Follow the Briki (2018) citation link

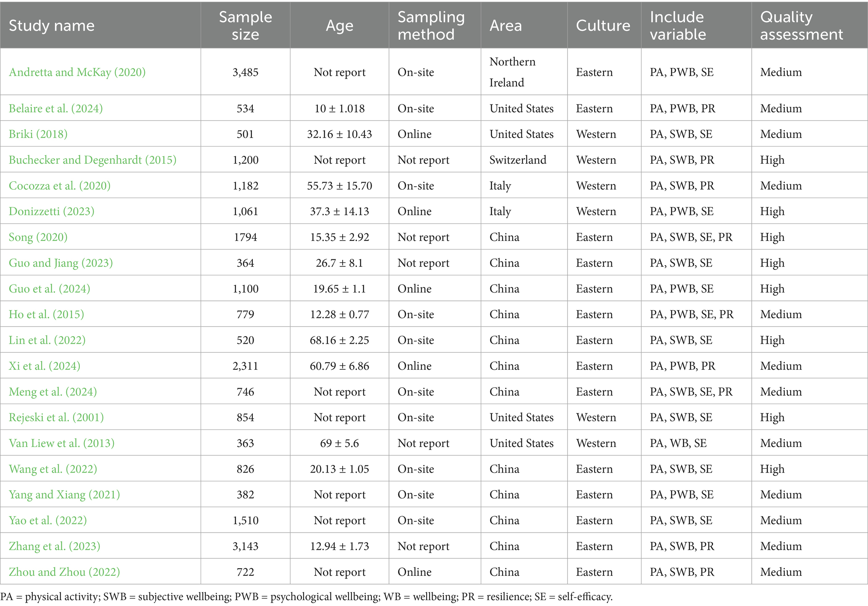38,134
